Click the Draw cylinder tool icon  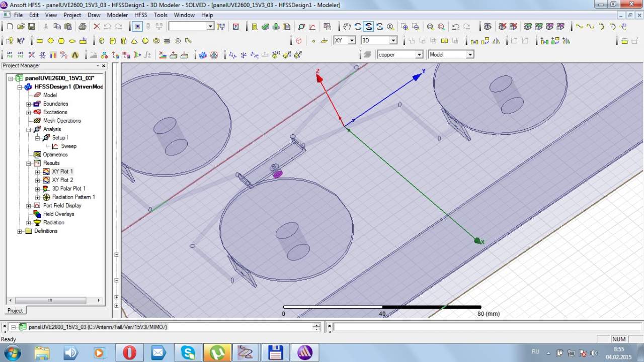click(x=112, y=41)
